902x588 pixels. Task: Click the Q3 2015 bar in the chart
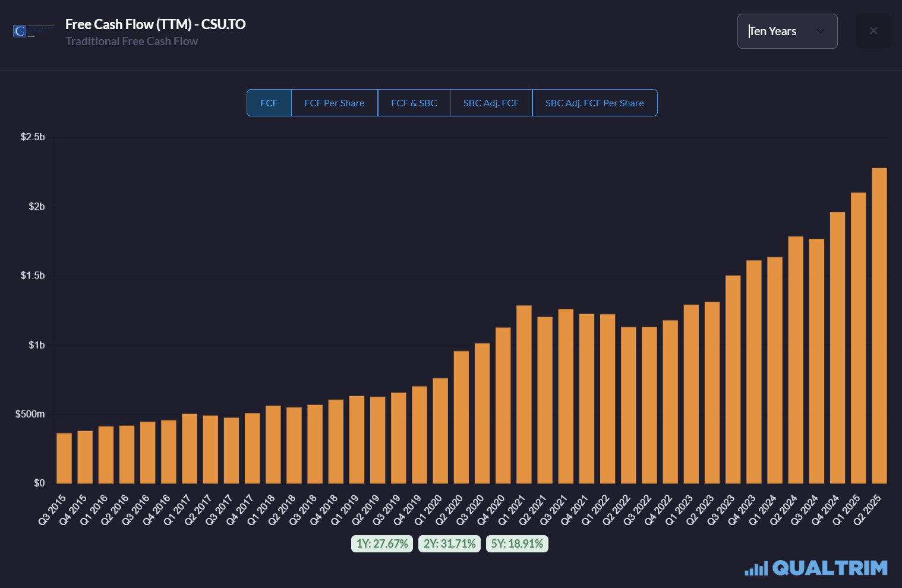(x=64, y=458)
